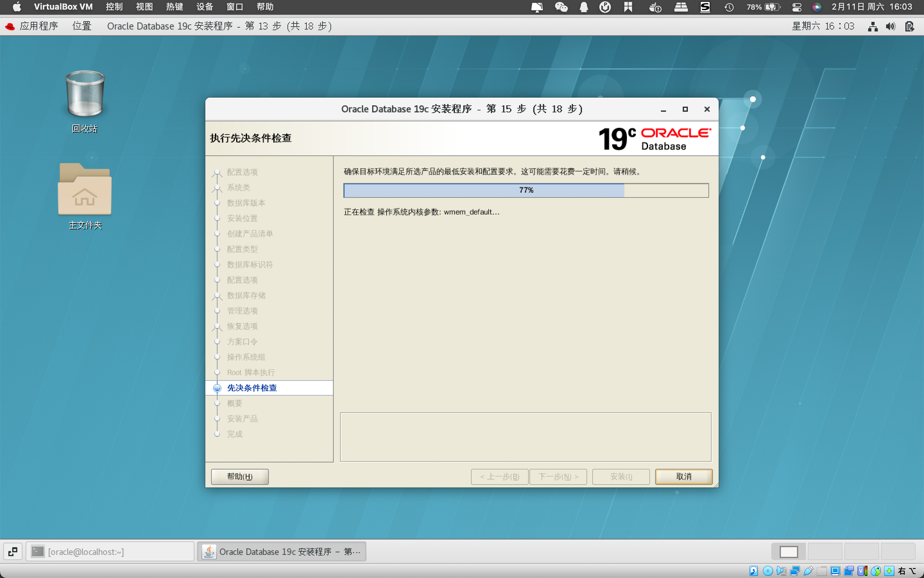Click the first workspace switcher box
Screen dimensions: 924x578
[789, 552]
